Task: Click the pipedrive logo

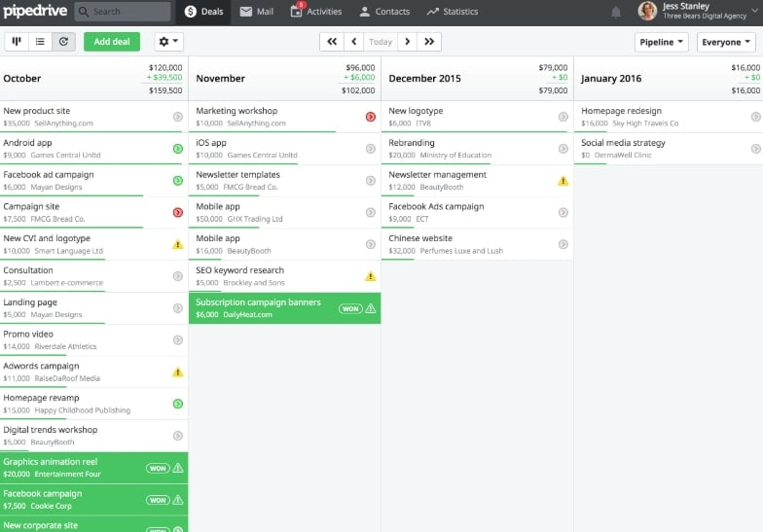Action: [35, 11]
